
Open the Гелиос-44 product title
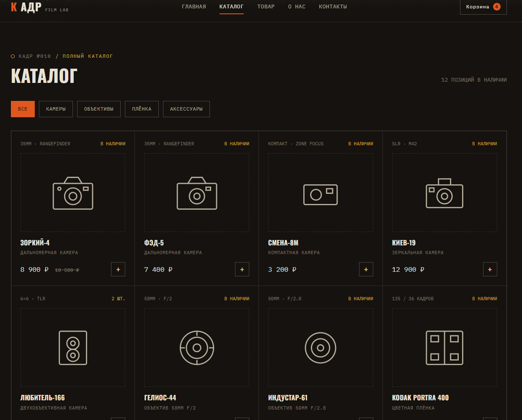pos(160,398)
